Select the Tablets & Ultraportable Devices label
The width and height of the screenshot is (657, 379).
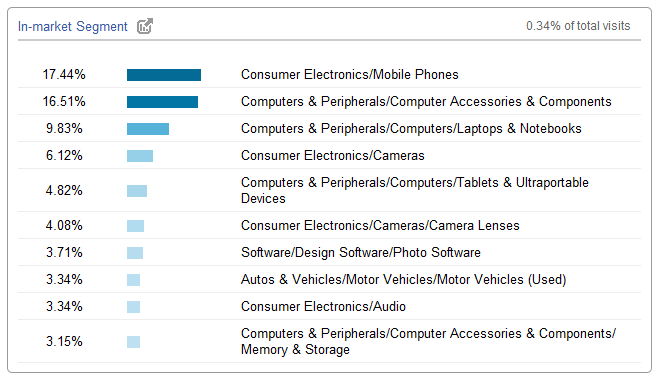(x=415, y=191)
